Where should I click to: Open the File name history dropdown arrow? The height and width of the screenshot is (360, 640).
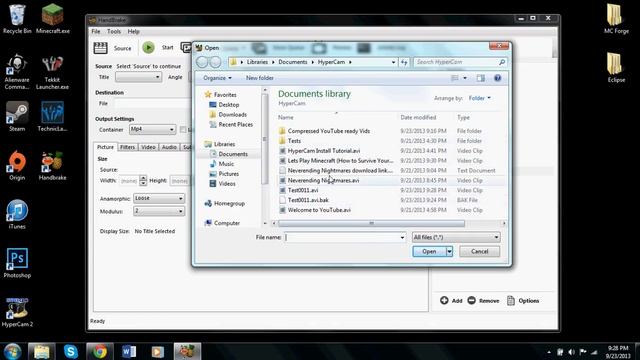pos(402,237)
